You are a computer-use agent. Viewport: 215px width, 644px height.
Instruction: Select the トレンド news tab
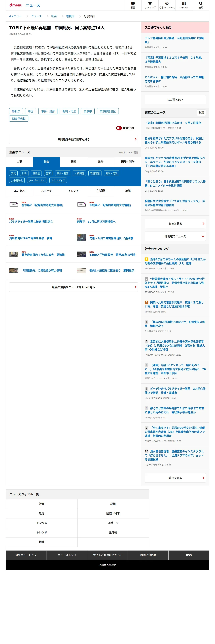[74, 191]
